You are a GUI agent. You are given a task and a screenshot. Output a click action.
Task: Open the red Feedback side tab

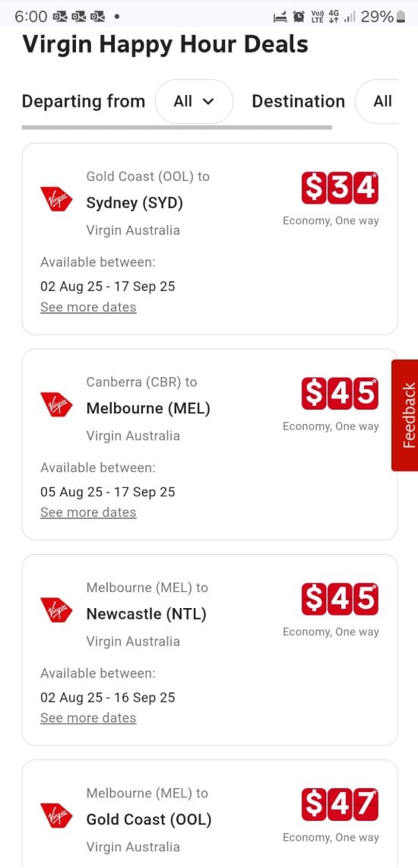click(405, 415)
